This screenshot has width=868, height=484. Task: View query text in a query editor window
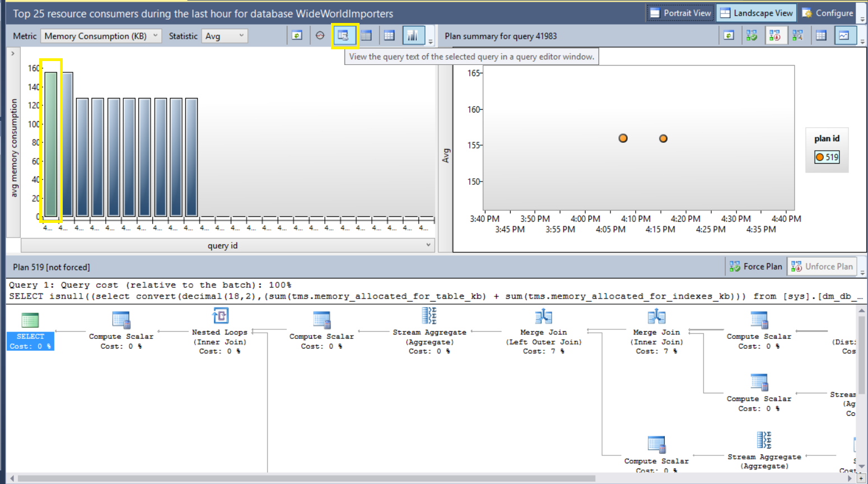(343, 36)
